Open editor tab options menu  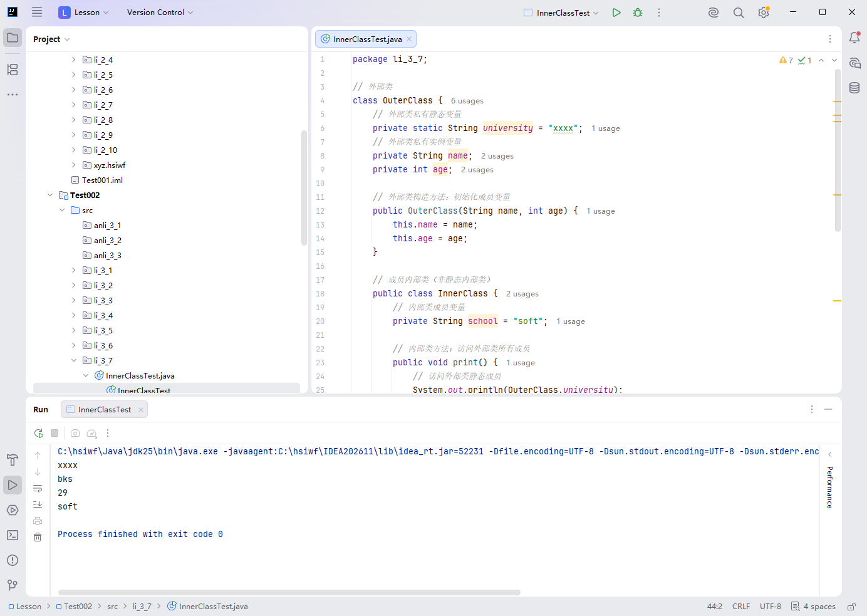pyautogui.click(x=830, y=39)
